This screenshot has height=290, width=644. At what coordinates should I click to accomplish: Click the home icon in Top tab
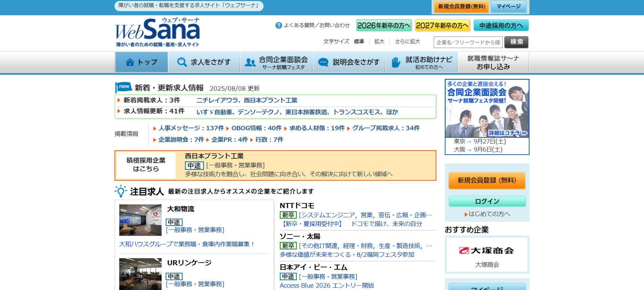click(x=130, y=62)
